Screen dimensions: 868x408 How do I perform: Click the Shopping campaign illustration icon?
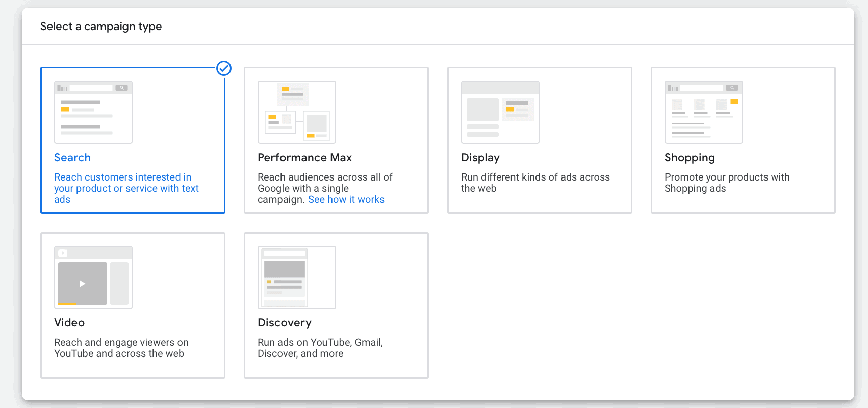[x=704, y=112]
